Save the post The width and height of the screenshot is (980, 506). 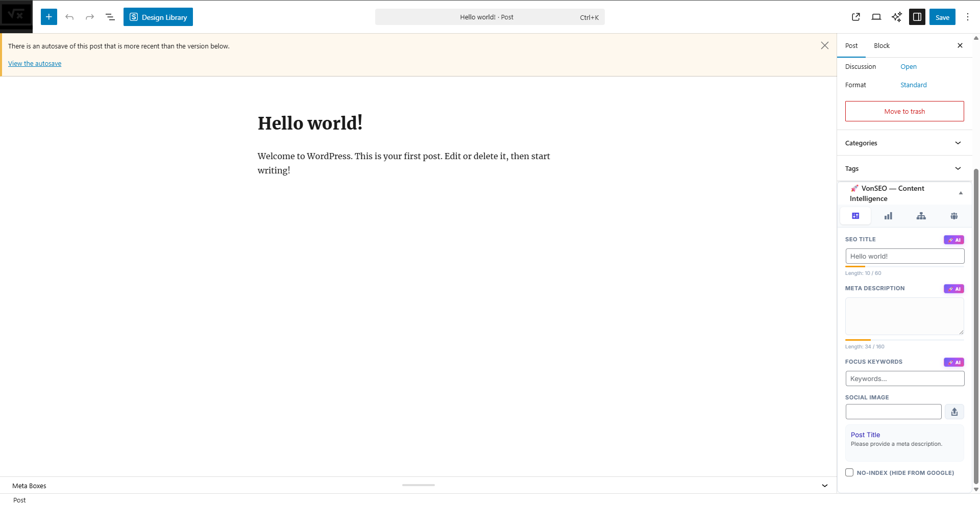(942, 17)
